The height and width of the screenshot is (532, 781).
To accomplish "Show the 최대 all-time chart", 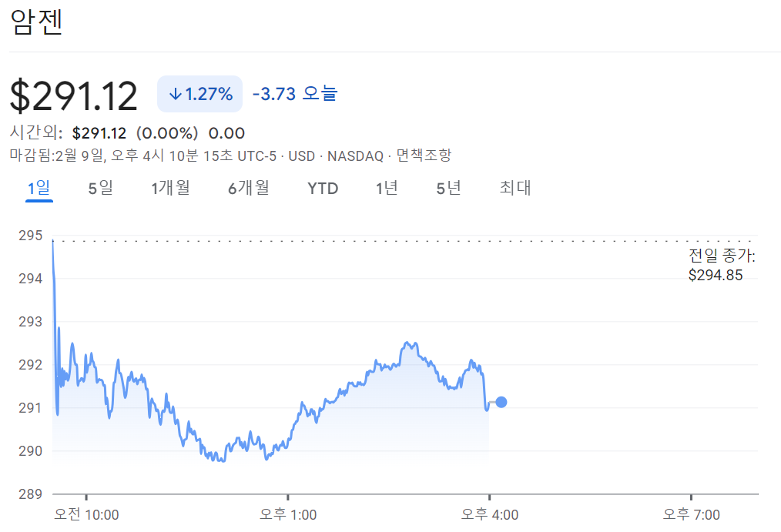I will pos(515,188).
